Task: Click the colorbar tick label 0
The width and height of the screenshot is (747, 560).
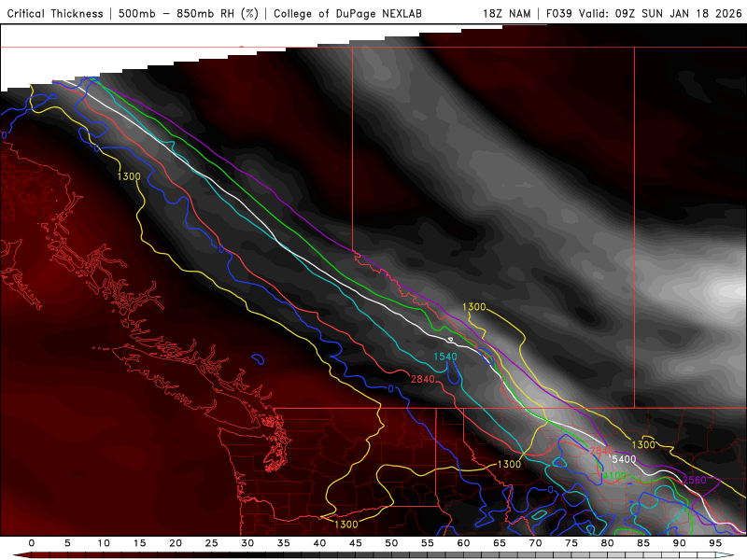Action: pyautogui.click(x=32, y=543)
